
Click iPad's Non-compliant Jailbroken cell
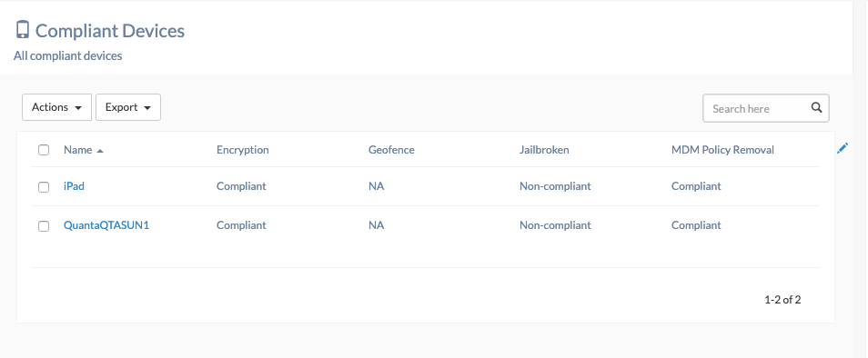[555, 186]
